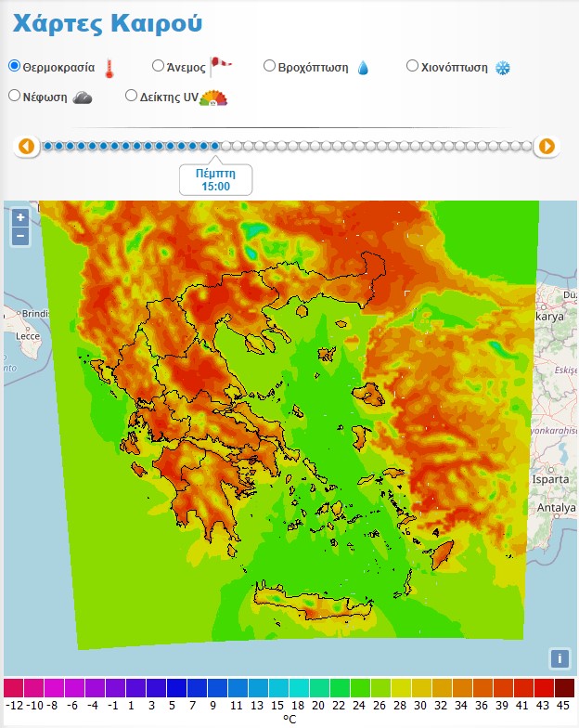
Task: Click the windsock icon next to Άνεμος
Action: (x=221, y=66)
